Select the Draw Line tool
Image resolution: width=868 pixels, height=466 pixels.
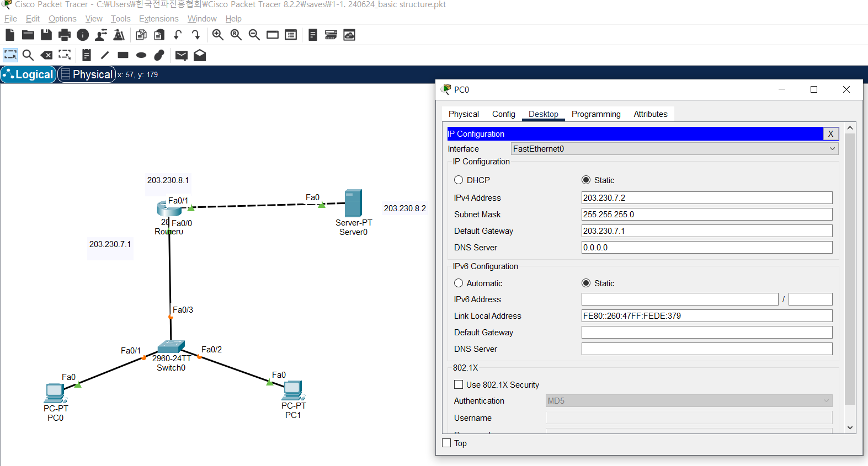pyautogui.click(x=105, y=55)
